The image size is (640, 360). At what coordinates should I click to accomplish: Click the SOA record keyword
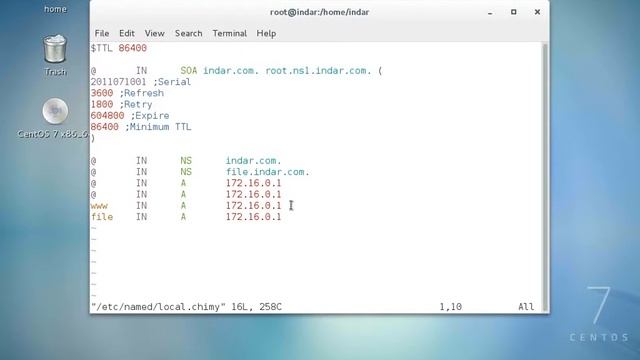pos(189,71)
